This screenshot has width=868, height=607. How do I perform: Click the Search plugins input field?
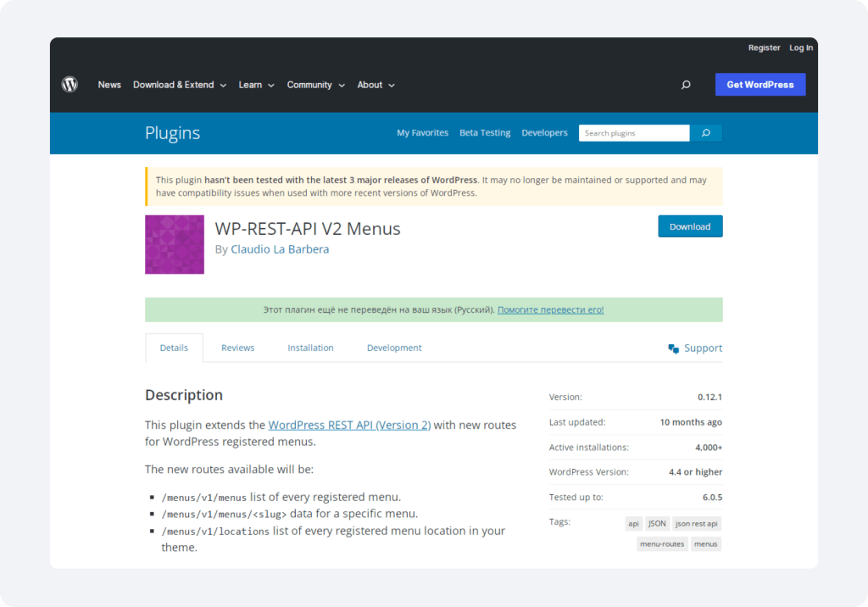[634, 133]
